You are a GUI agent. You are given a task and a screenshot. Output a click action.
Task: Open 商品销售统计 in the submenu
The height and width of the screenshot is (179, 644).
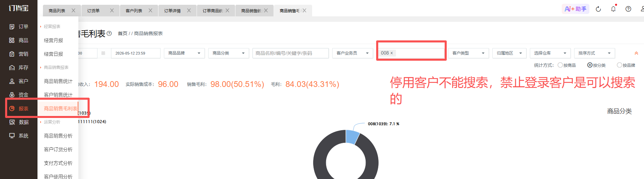(x=58, y=81)
